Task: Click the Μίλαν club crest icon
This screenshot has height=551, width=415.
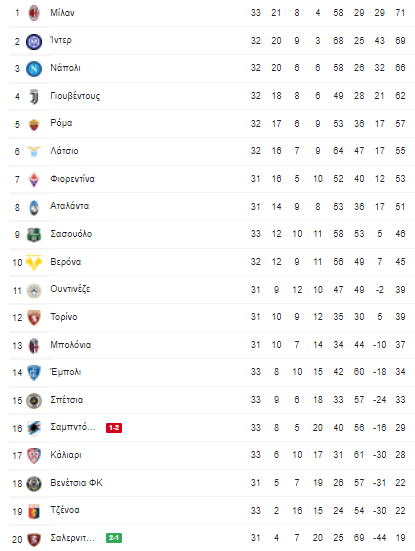Action: coord(34,13)
